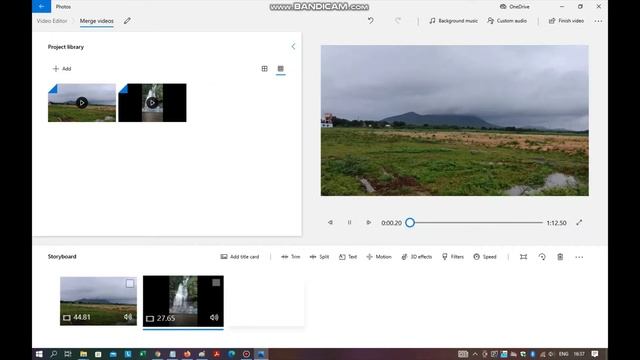Click the volume icon on the 27.65 clip

click(x=214, y=318)
